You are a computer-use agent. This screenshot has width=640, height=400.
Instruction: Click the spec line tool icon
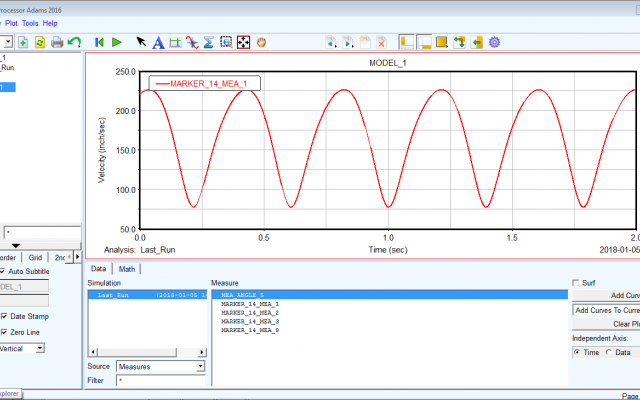click(175, 42)
